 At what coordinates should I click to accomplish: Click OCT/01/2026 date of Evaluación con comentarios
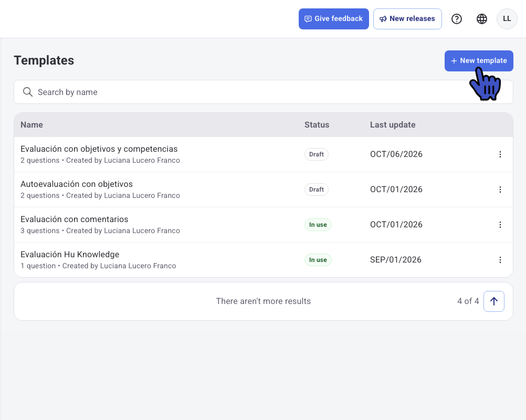[396, 225]
